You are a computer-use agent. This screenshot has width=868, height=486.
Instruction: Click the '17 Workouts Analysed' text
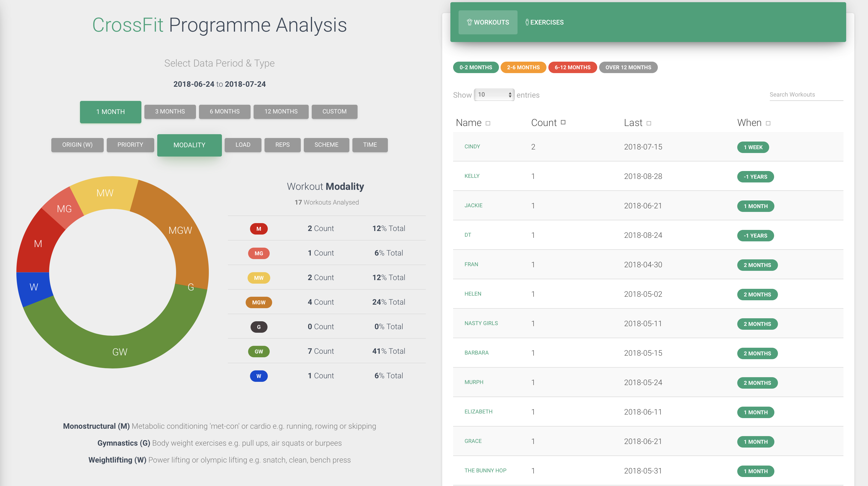326,202
